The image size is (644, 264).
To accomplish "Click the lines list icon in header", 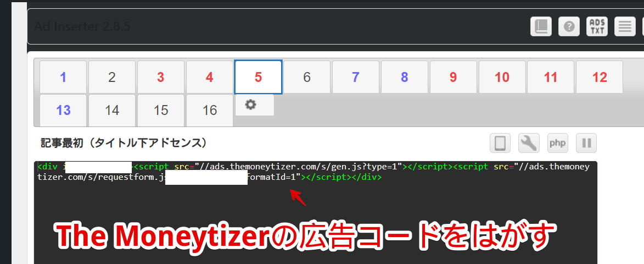I will point(625,27).
